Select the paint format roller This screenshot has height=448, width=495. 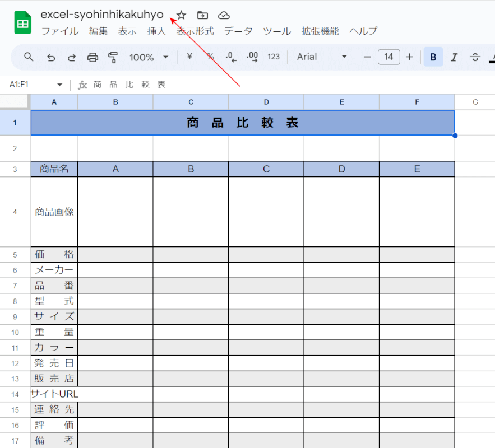113,57
